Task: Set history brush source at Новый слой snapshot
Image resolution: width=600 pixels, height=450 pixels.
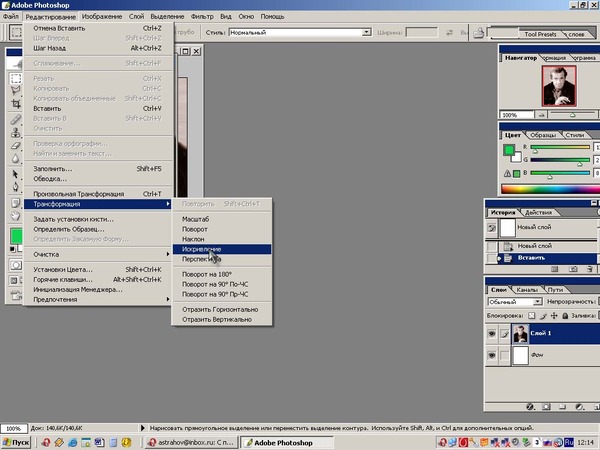Action: coord(492,228)
